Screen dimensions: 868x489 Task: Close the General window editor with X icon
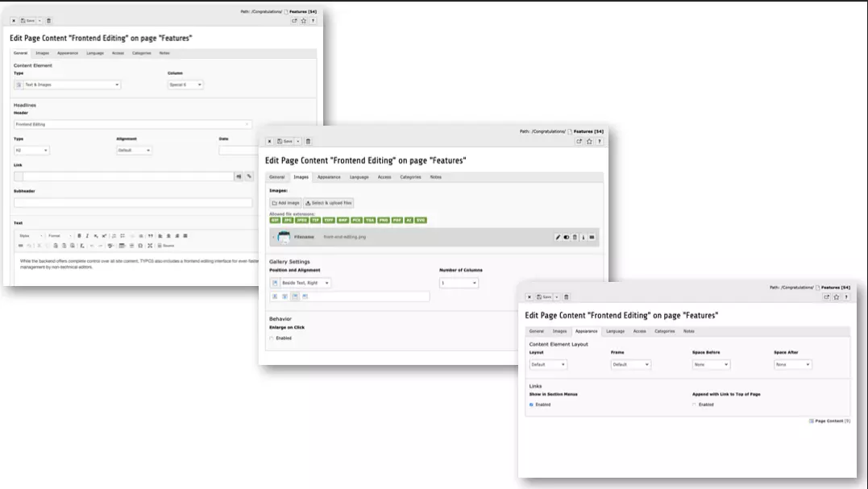(14, 20)
